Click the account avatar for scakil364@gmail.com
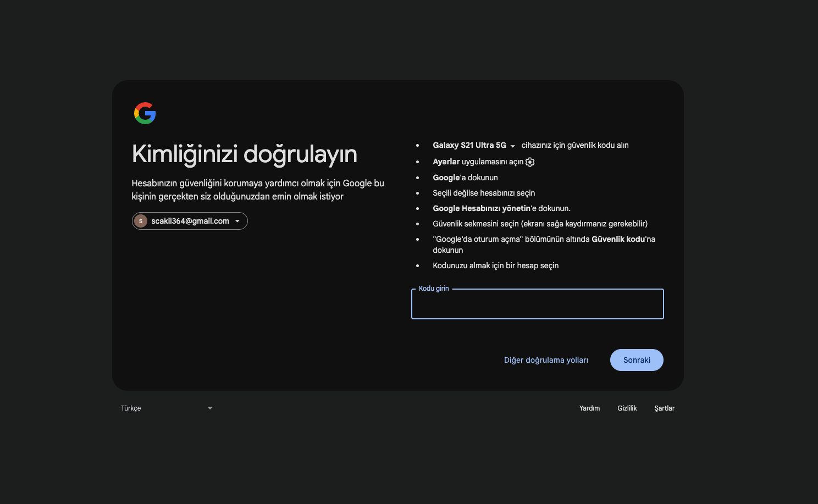This screenshot has height=504, width=818. coord(141,221)
